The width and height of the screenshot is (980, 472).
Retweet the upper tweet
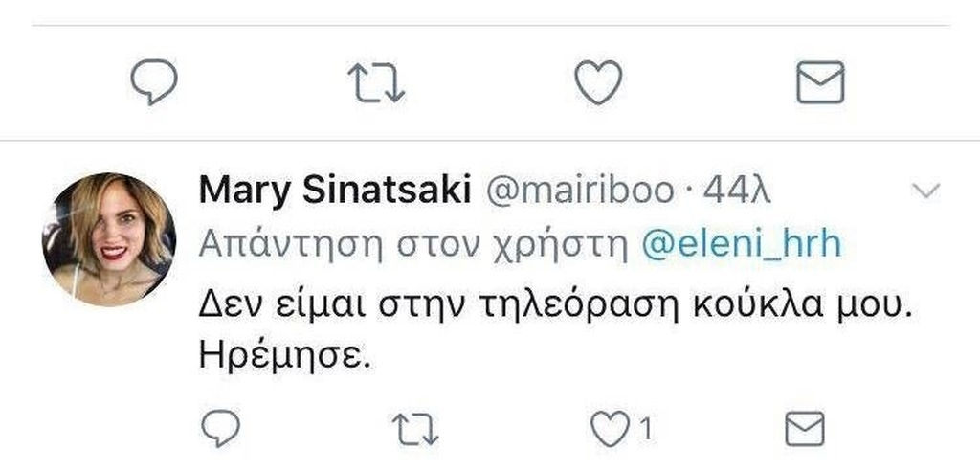pyautogui.click(x=376, y=83)
